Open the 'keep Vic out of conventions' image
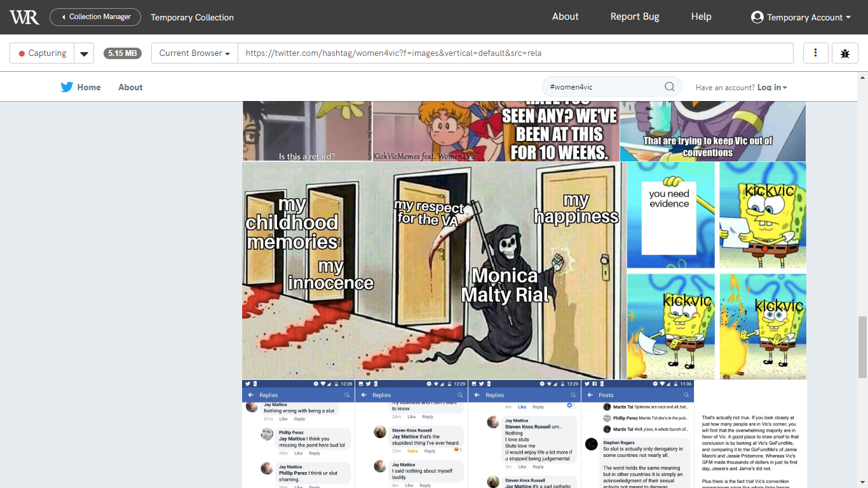This screenshot has height=488, width=868. tap(713, 131)
